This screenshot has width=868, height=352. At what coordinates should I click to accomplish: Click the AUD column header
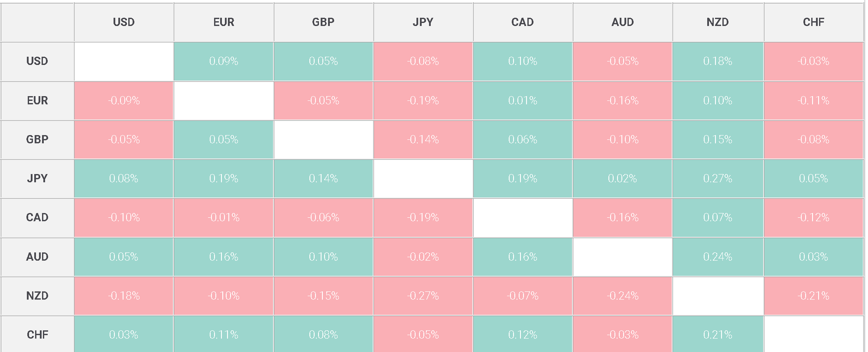pos(622,22)
